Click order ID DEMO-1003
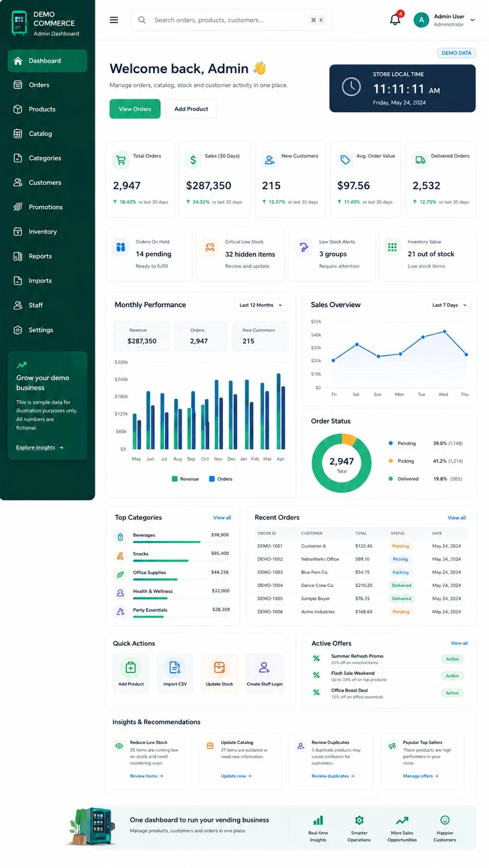Image resolution: width=489 pixels, height=868 pixels. [270, 573]
